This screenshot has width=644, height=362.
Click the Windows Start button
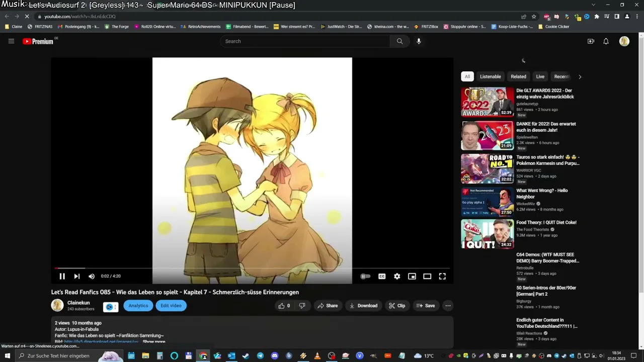coord(8,355)
